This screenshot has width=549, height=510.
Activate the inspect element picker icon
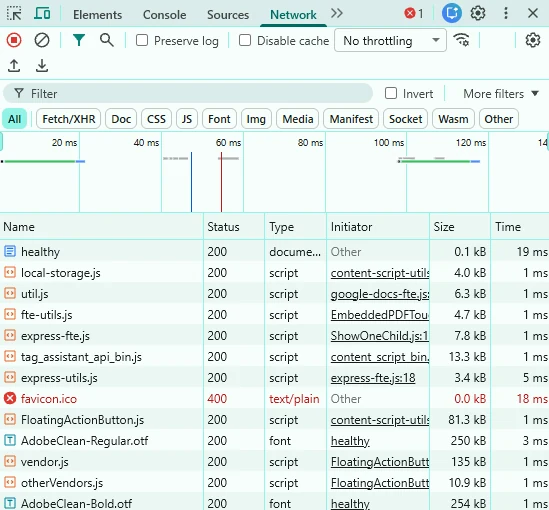14,14
